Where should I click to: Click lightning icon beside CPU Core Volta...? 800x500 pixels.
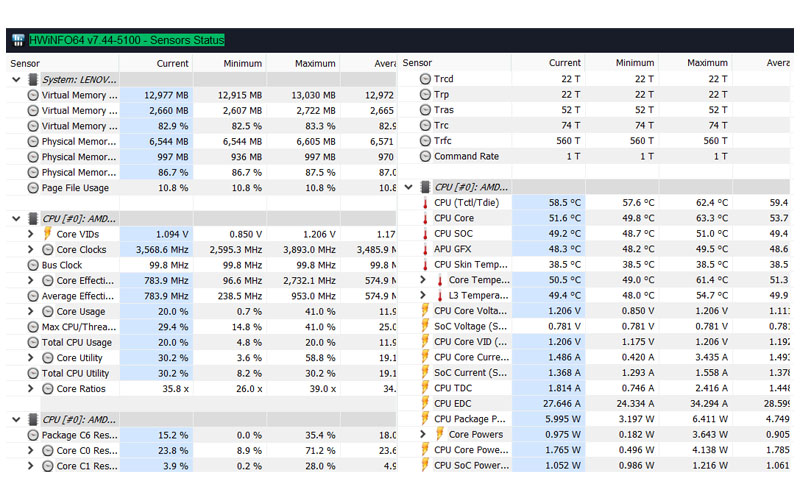pyautogui.click(x=425, y=310)
